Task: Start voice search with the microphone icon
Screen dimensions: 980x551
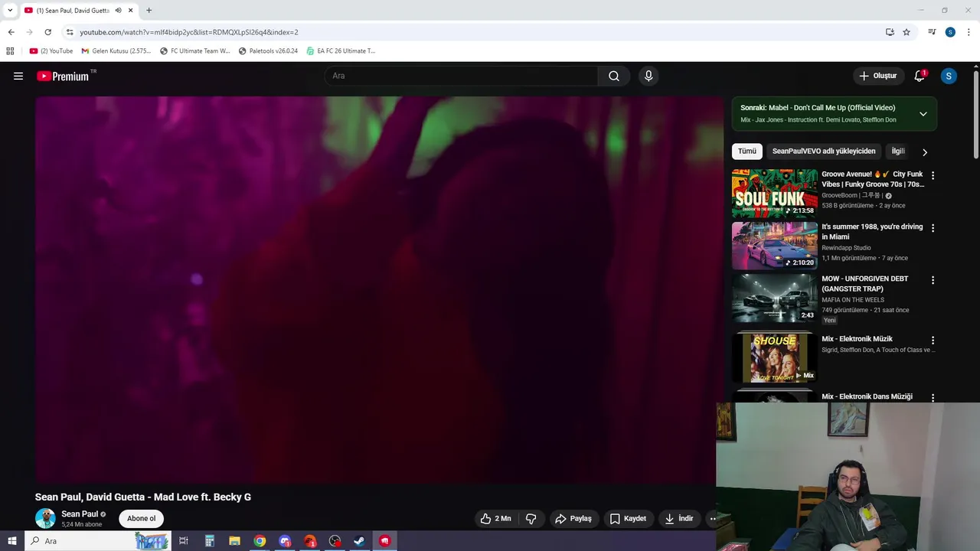Action: coord(648,76)
